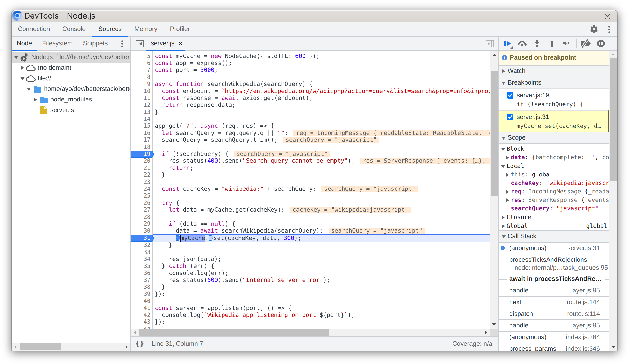This screenshot has height=364, width=629.
Task: Collapse the Breakpoints section
Action: [x=504, y=82]
